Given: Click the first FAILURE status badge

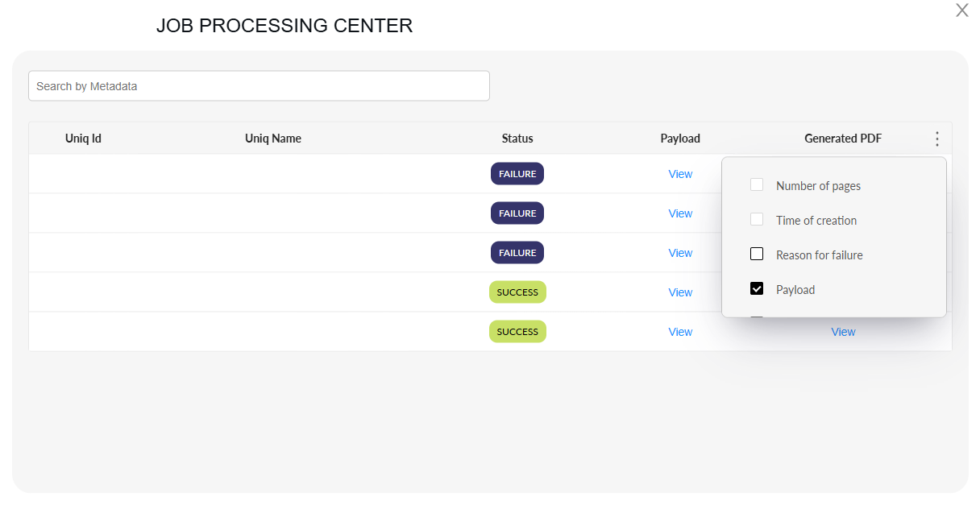Looking at the screenshot, I should pos(517,174).
